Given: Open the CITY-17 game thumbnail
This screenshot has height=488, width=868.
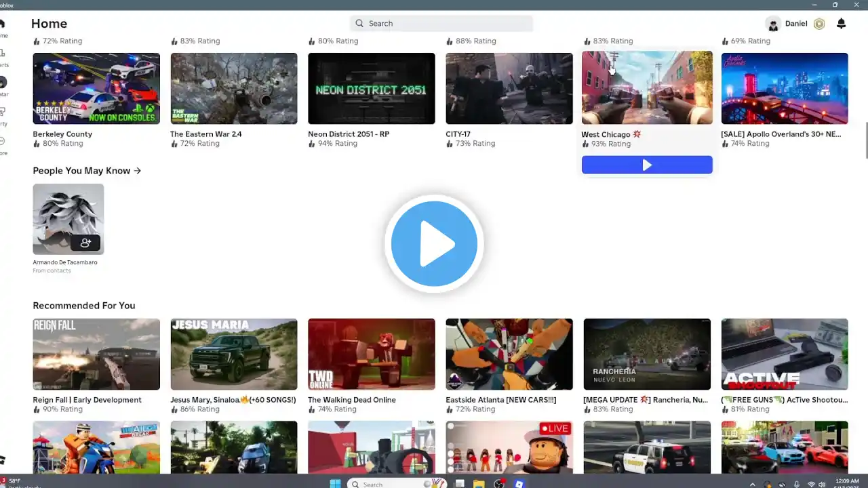Looking at the screenshot, I should coord(509,89).
